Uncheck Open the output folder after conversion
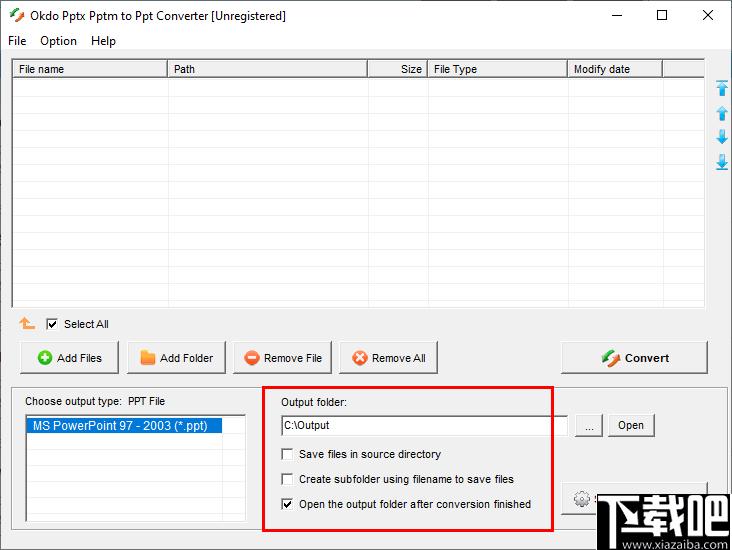Image resolution: width=732 pixels, height=550 pixels. [287, 504]
